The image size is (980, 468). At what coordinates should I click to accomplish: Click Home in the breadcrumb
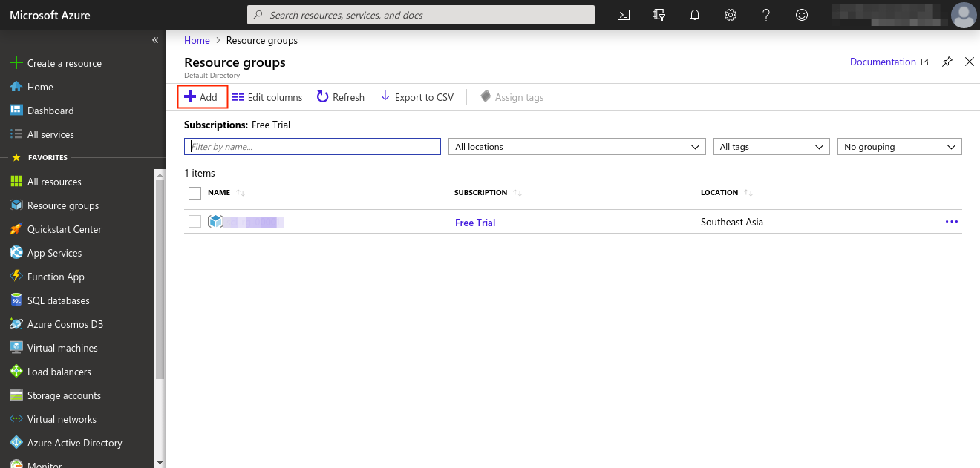(197, 40)
